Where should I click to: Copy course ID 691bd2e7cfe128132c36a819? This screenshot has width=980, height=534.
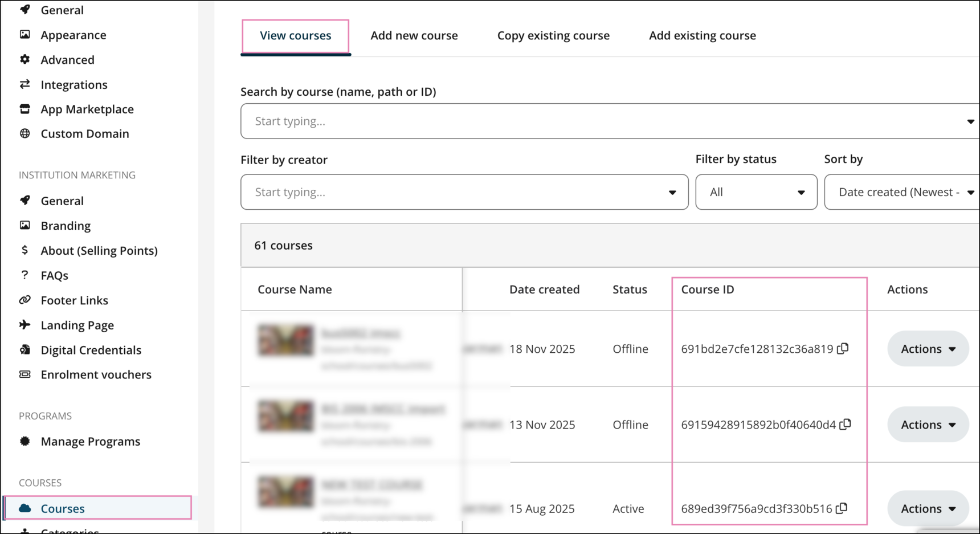843,348
